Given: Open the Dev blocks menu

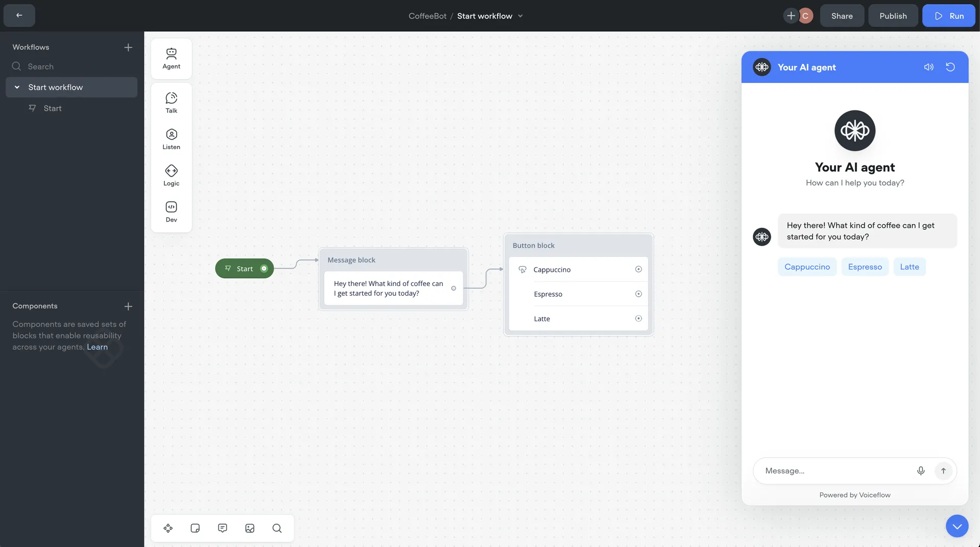Looking at the screenshot, I should tap(171, 212).
